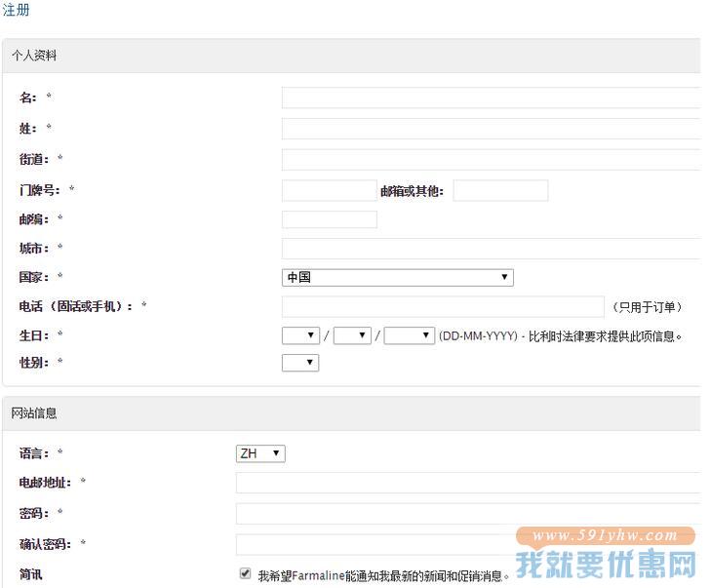Image resolution: width=710 pixels, height=588 pixels.
Task: Select the 城市 city input field
Action: pos(492,249)
